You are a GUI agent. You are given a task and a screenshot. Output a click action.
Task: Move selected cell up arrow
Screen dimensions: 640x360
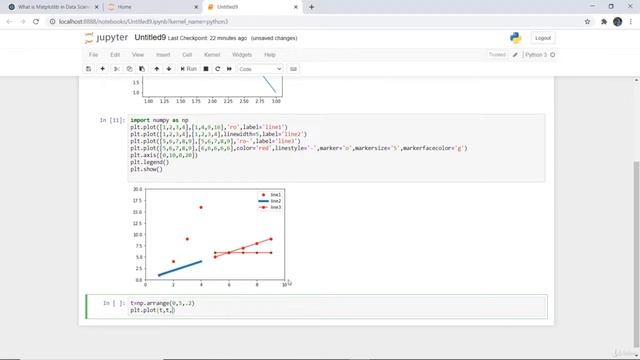[157, 69]
